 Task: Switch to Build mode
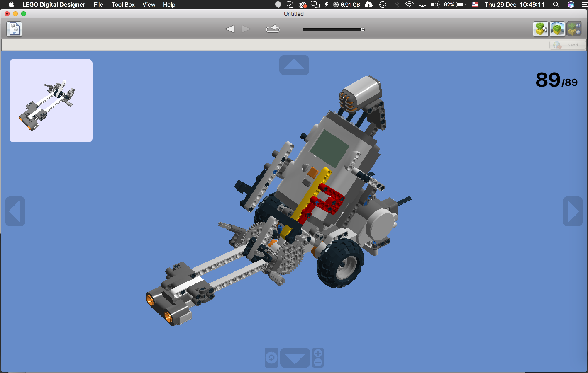pyautogui.click(x=540, y=29)
